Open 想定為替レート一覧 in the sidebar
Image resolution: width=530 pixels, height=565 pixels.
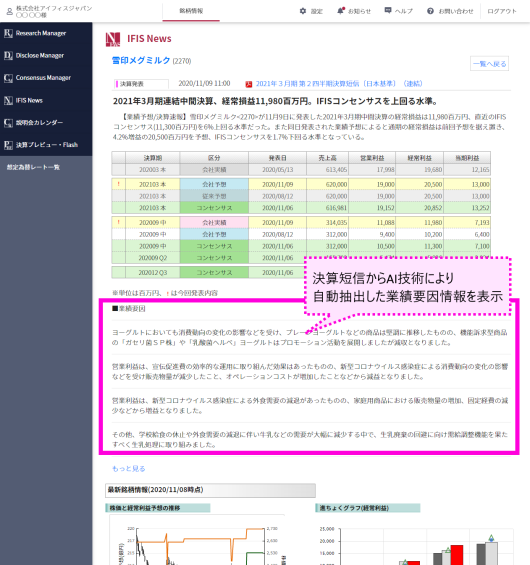click(x=33, y=167)
